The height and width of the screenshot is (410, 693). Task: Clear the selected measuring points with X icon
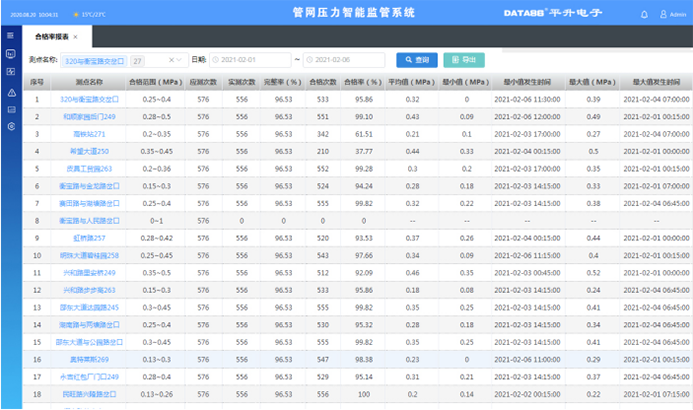coord(171,60)
